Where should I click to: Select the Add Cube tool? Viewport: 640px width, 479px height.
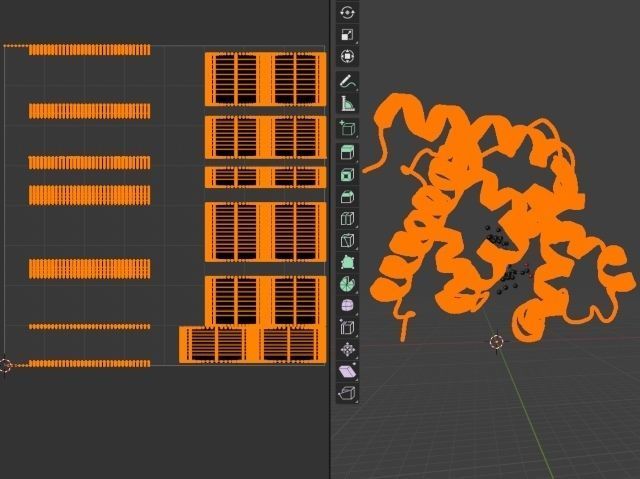pyautogui.click(x=347, y=128)
